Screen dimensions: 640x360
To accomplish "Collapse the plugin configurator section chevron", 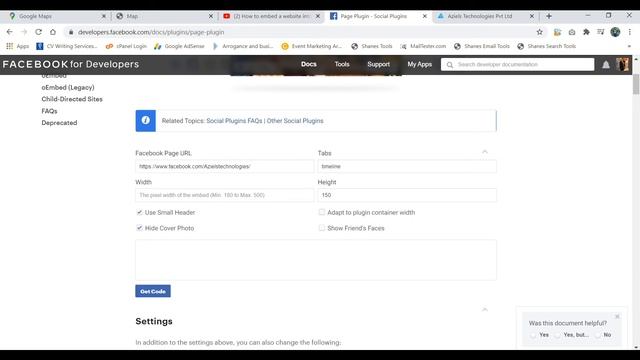I will 485,152.
